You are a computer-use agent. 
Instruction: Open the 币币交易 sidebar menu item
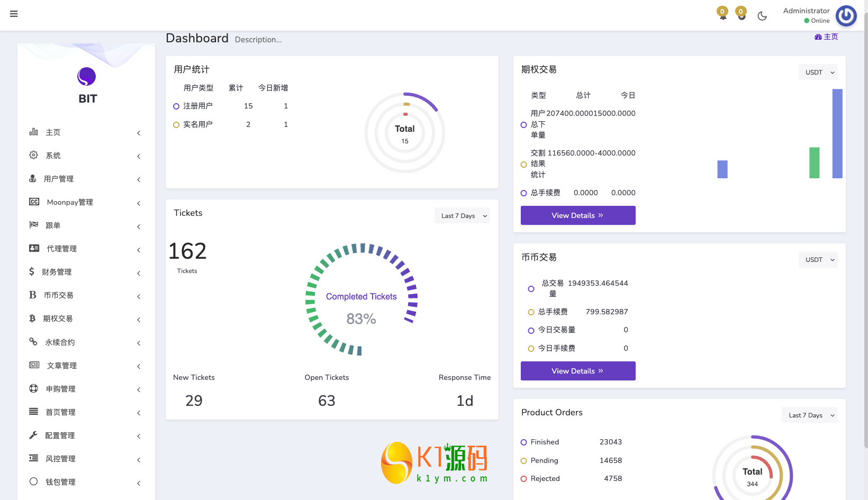pyautogui.click(x=85, y=295)
